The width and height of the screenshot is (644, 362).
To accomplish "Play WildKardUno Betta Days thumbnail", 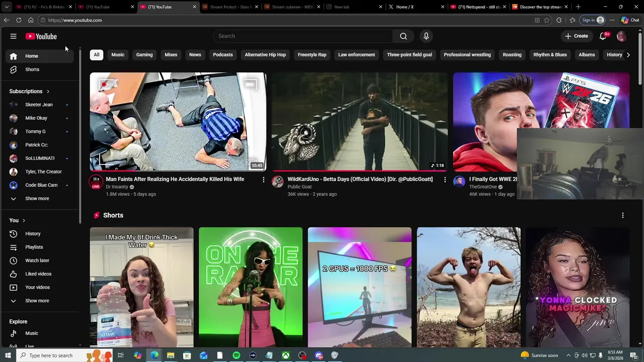I will coord(360,122).
